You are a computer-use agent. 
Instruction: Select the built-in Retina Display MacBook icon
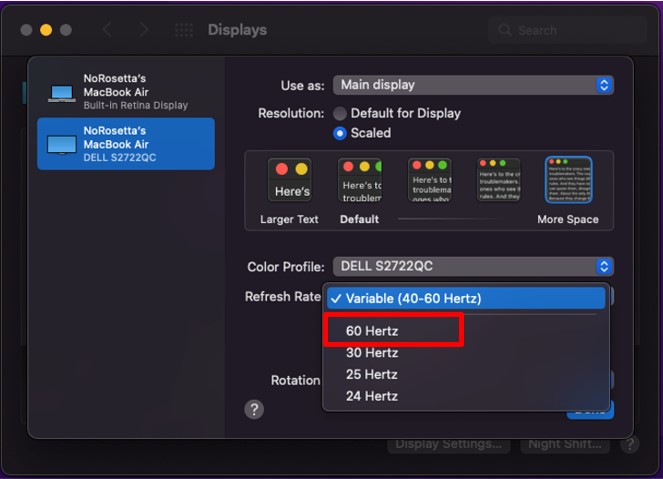62,93
